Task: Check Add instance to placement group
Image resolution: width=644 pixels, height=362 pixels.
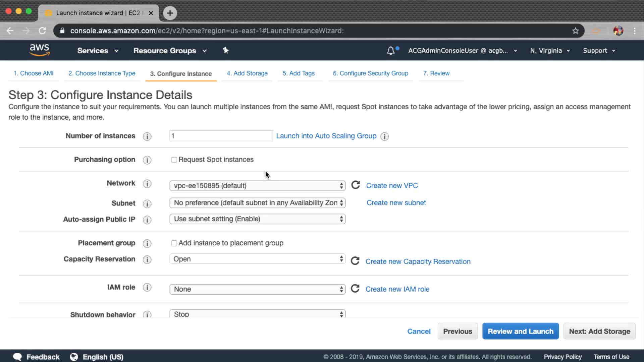Action: 174,243
